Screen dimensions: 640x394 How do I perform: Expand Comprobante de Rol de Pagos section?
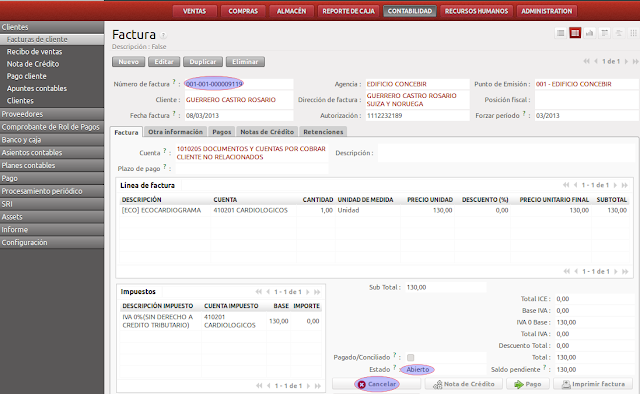52,127
